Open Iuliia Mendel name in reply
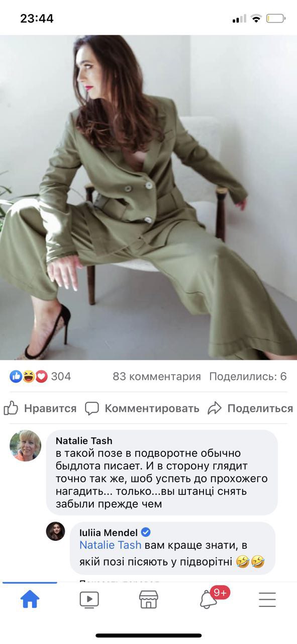297x644 pixels. (109, 532)
